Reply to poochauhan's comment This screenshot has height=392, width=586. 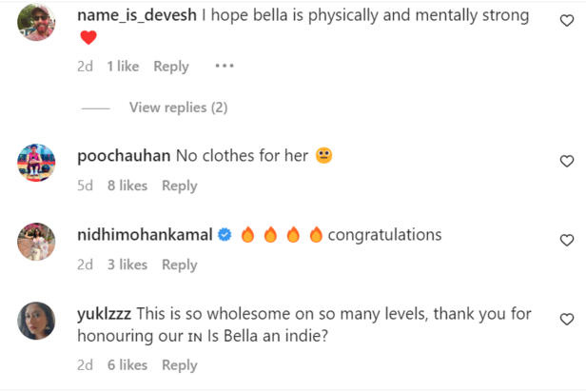[179, 186]
